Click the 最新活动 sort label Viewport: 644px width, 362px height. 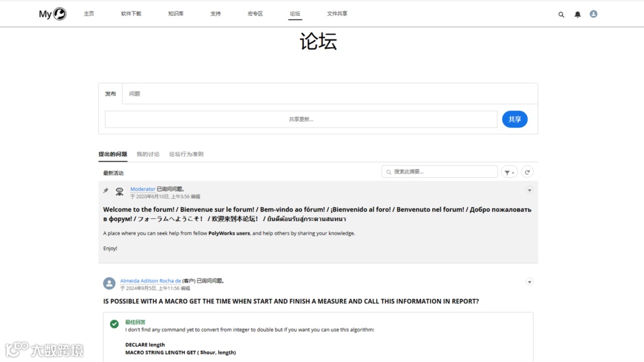(113, 173)
